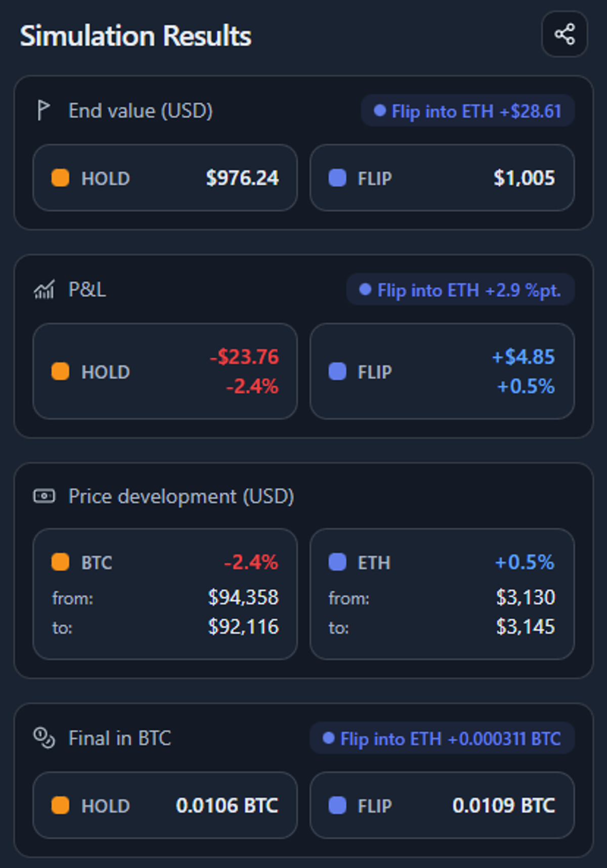Screen dimensions: 607x868
Task: Select the FLIP +$4.85 P&L card
Action: pos(442,371)
